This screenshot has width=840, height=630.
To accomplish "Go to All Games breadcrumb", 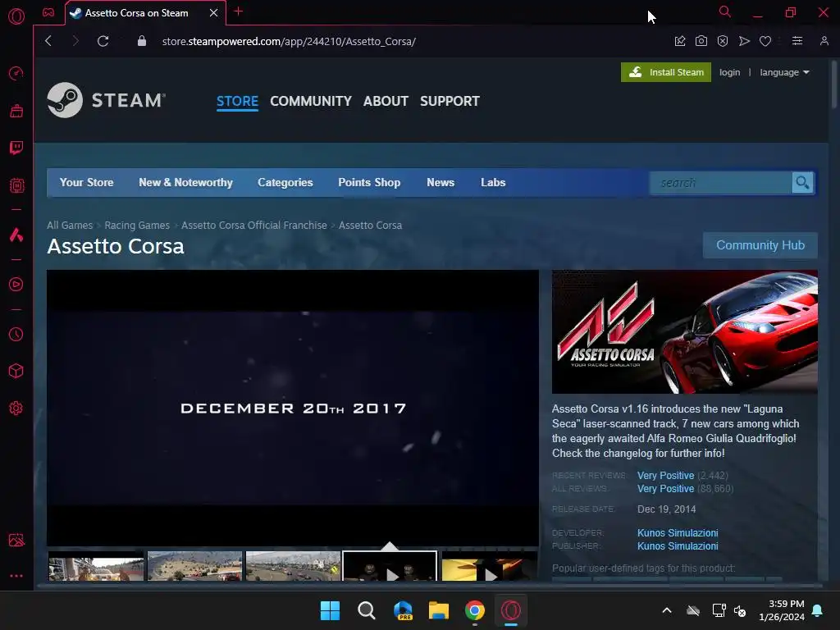I will [x=70, y=226].
